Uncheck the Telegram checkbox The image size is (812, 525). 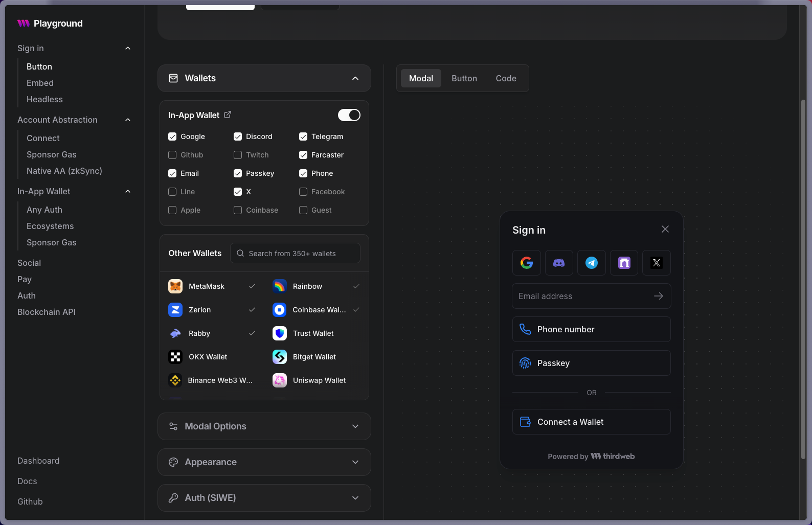click(x=303, y=136)
